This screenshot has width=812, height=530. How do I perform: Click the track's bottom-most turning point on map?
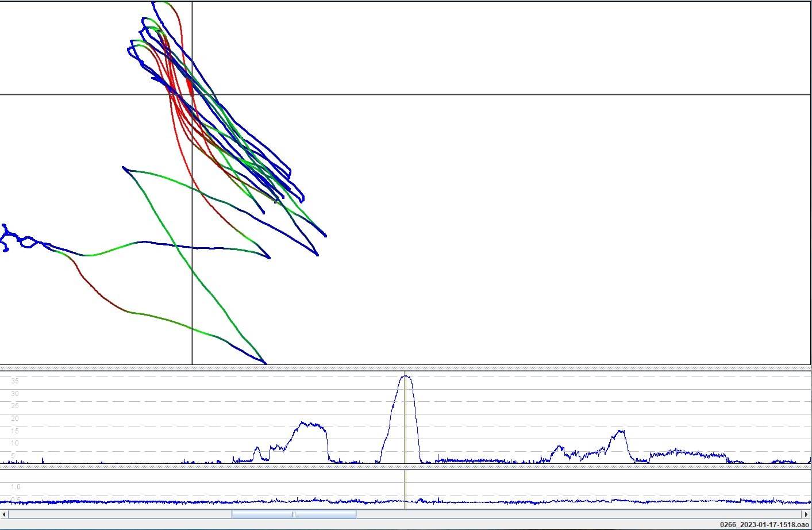265,363
